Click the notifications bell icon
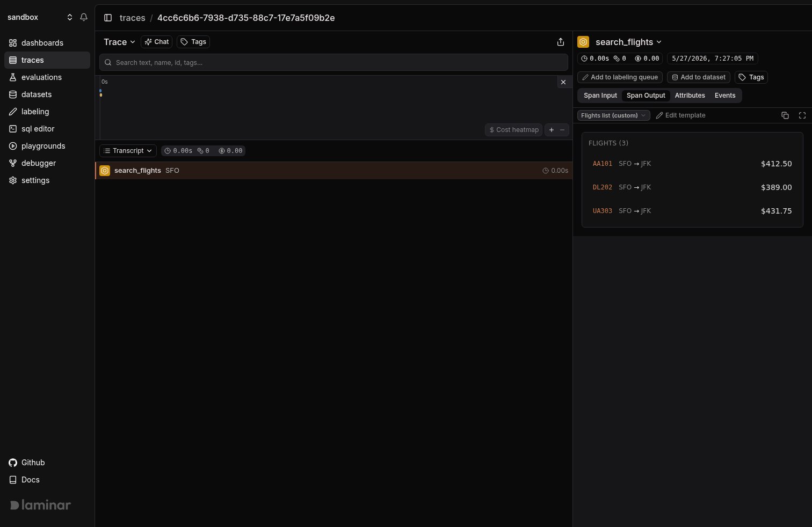 [84, 17]
